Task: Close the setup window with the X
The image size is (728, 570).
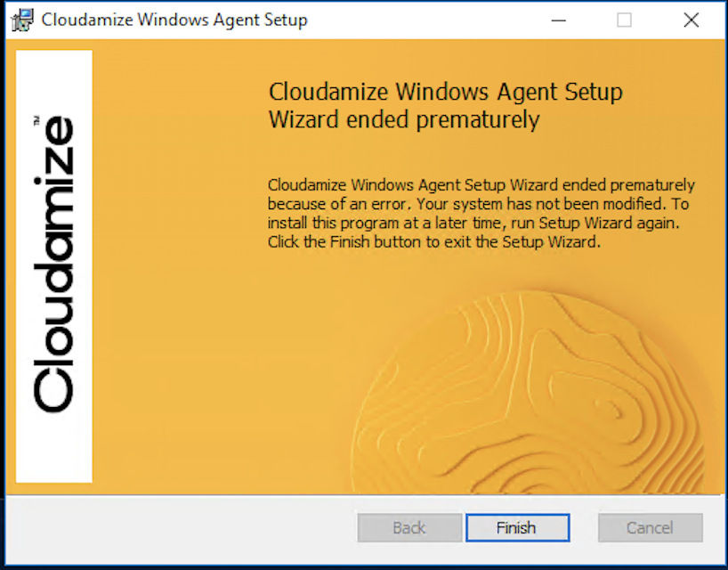Action: pos(691,20)
